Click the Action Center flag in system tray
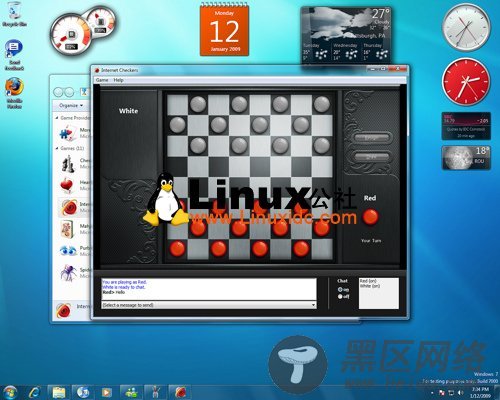The image size is (500, 400). pos(442,392)
